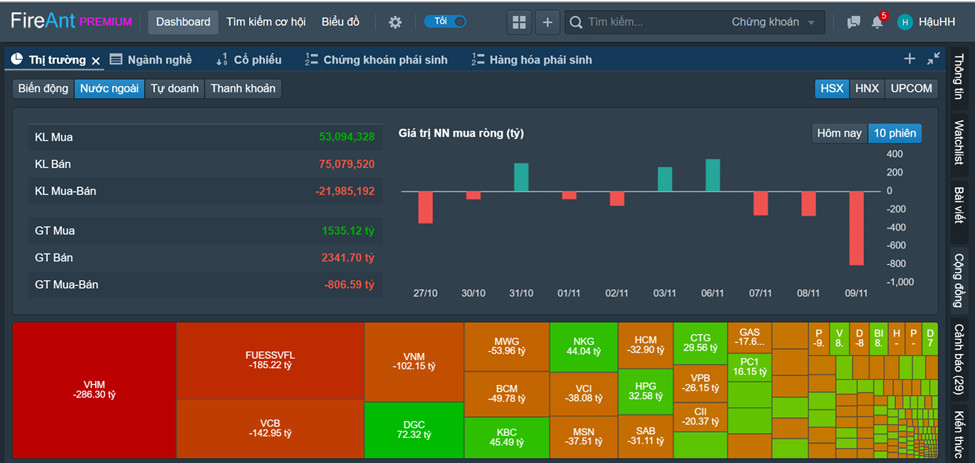Screen dimensions: 975x463
Task: Switch the chart to Hôm nay
Action: [x=838, y=133]
